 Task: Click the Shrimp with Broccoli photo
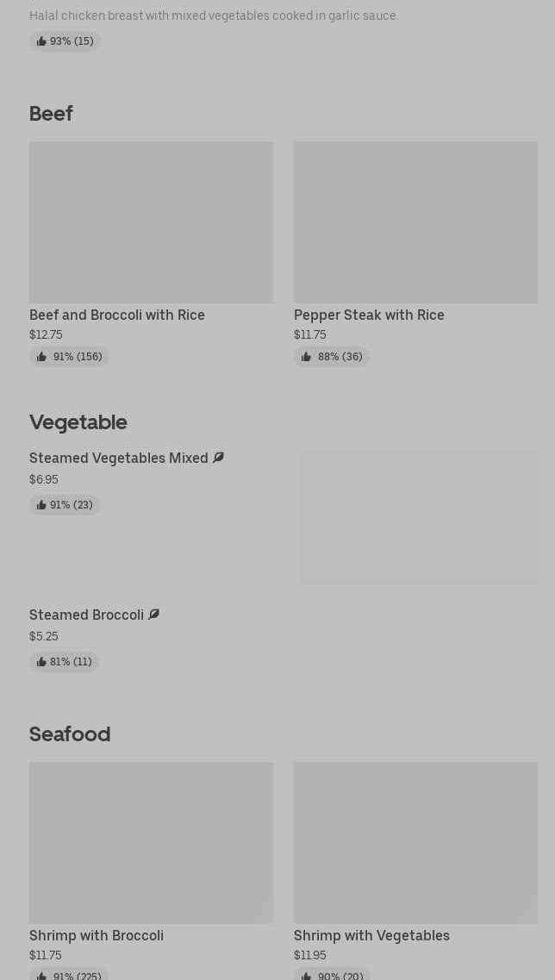(151, 842)
